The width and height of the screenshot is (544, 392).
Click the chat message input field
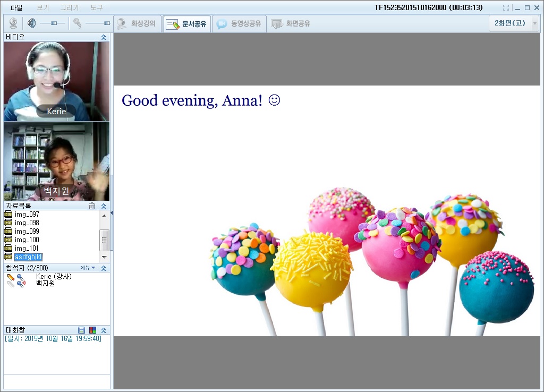point(56,381)
